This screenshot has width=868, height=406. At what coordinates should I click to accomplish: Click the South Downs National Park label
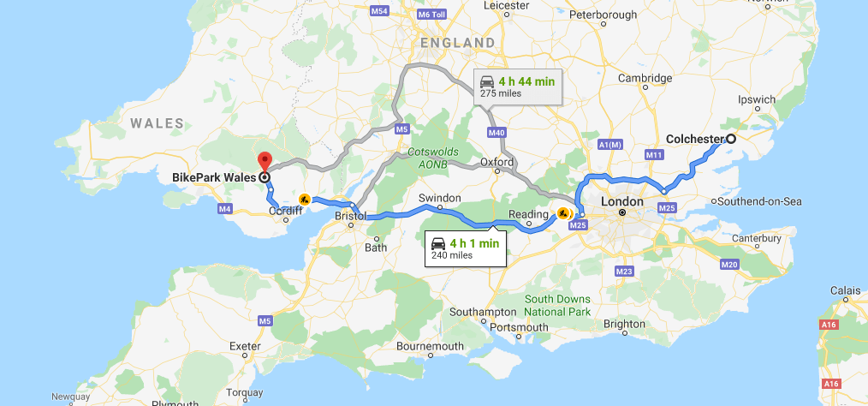click(x=557, y=305)
